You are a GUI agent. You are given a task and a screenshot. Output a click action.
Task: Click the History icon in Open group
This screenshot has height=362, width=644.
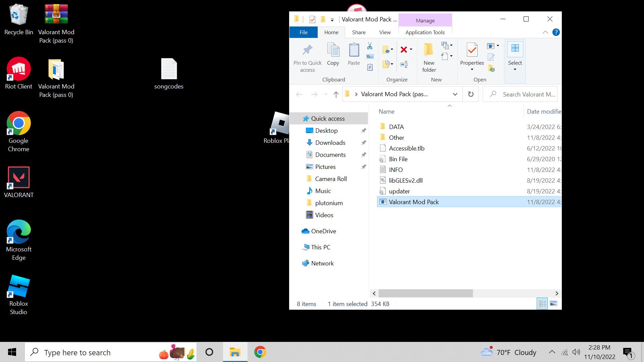point(491,69)
